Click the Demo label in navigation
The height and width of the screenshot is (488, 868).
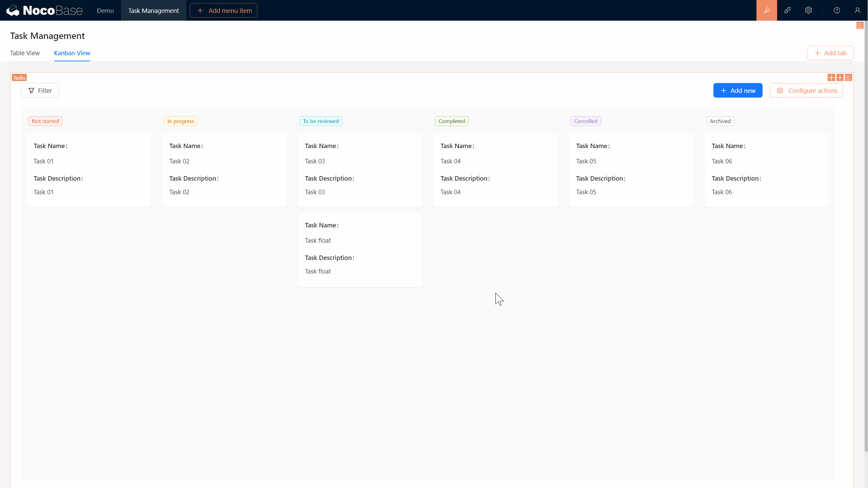click(x=105, y=10)
